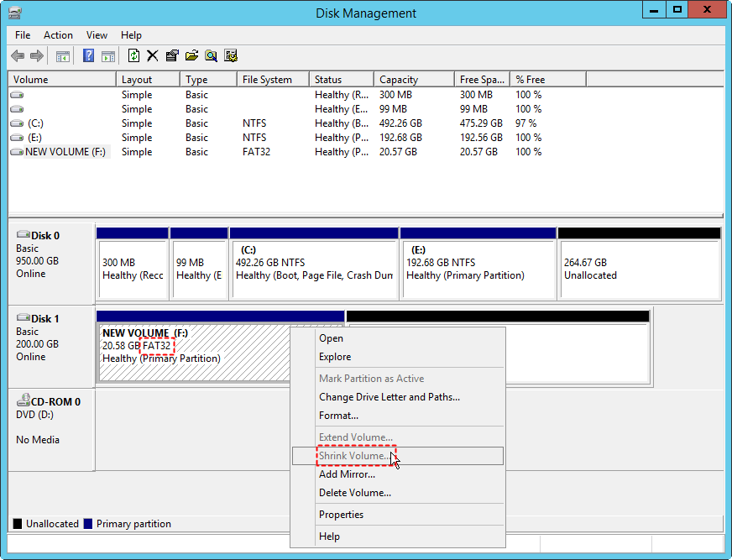The image size is (732, 560).
Task: Choose Format... from the context menu
Action: (x=338, y=416)
